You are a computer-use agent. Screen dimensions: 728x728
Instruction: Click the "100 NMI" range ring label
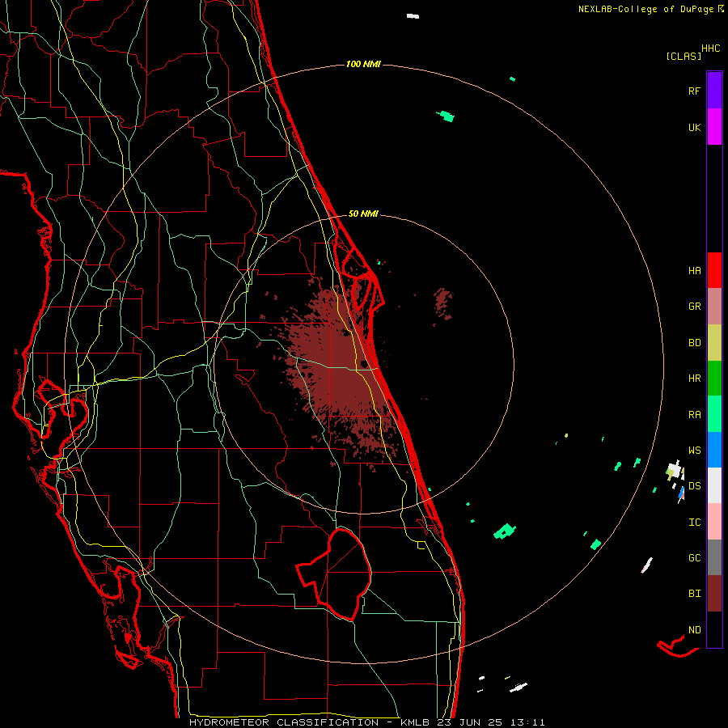pyautogui.click(x=363, y=64)
